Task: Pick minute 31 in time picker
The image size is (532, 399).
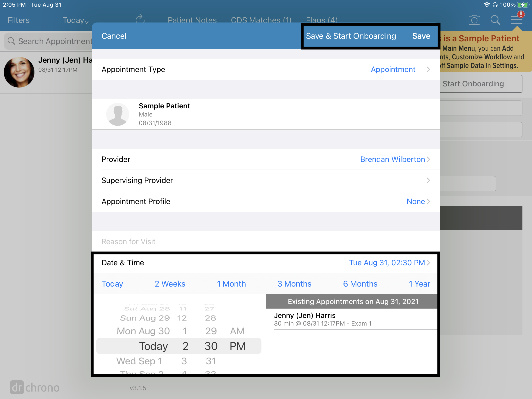Action: coord(211,361)
